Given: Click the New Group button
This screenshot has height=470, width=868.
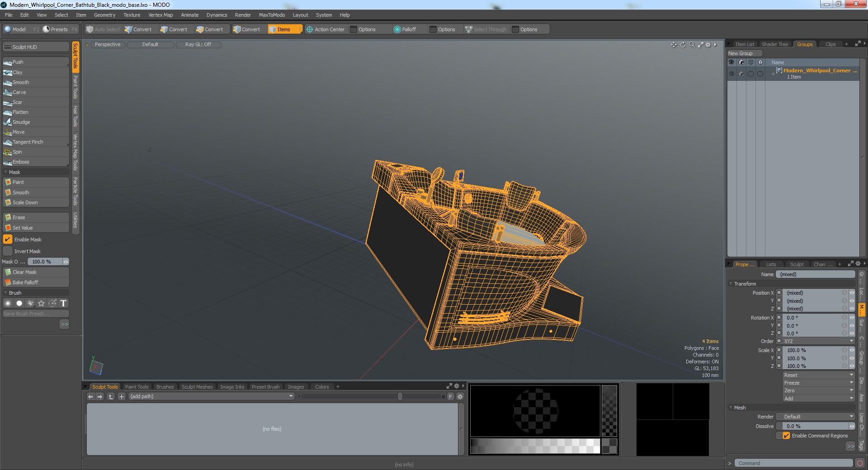Looking at the screenshot, I should click(x=744, y=53).
